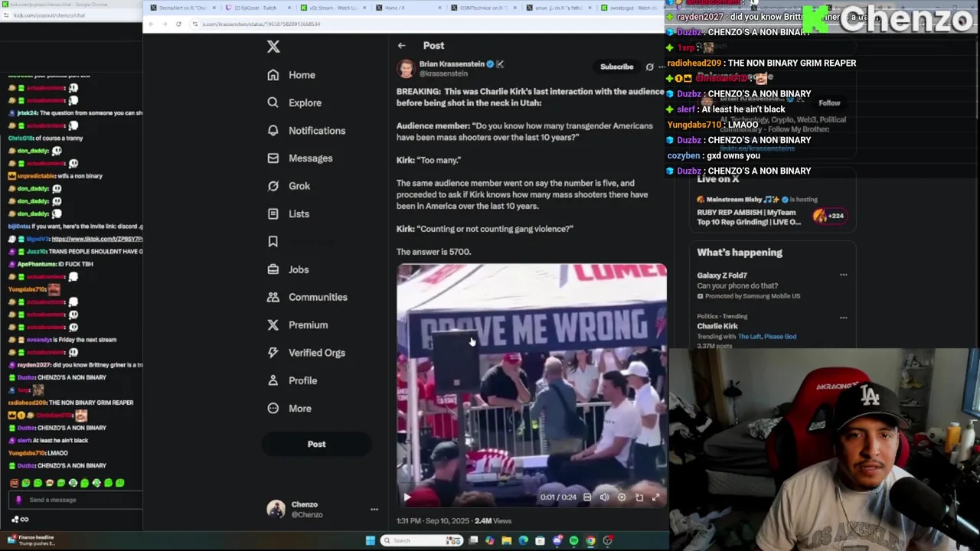Switch to the xQc Stream browser tab
The image size is (980, 551).
tap(334, 8)
